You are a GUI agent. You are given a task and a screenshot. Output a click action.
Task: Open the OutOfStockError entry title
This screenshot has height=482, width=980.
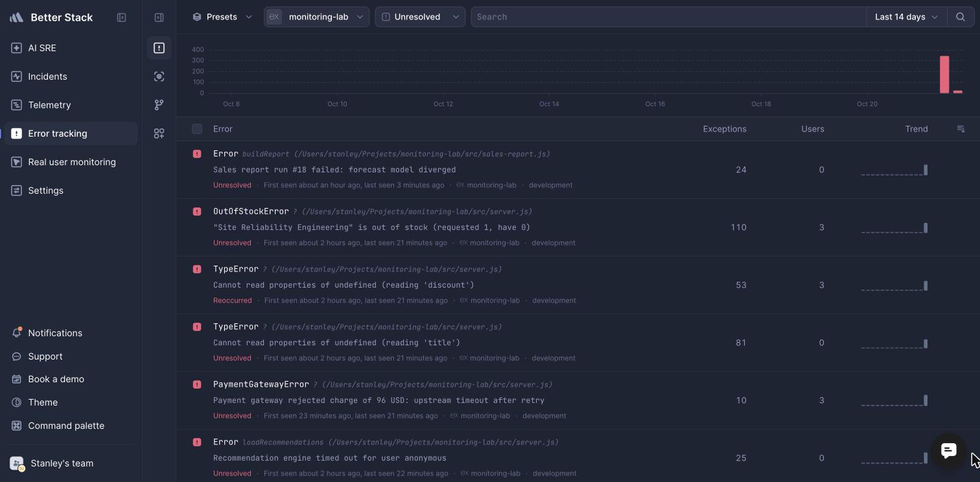pos(251,211)
